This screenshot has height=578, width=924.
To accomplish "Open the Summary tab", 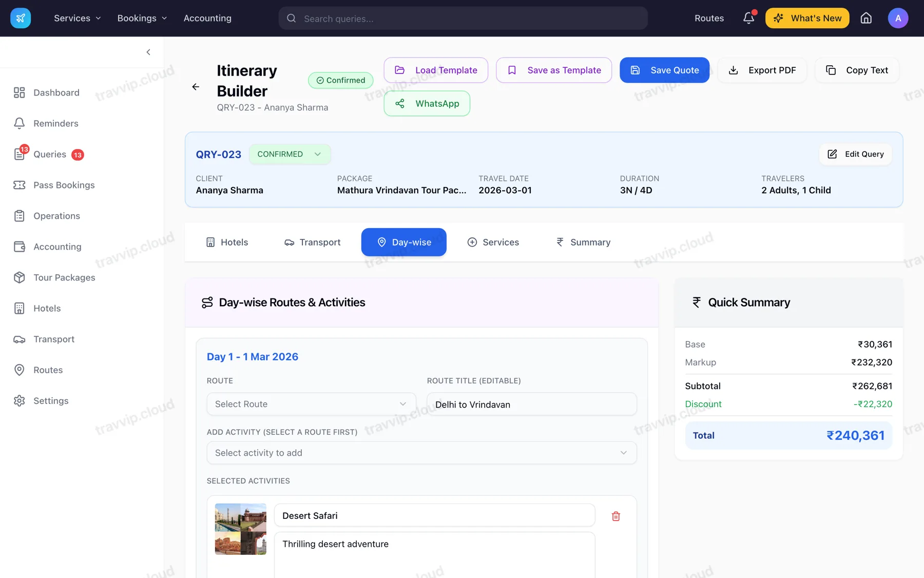I will coord(583,242).
